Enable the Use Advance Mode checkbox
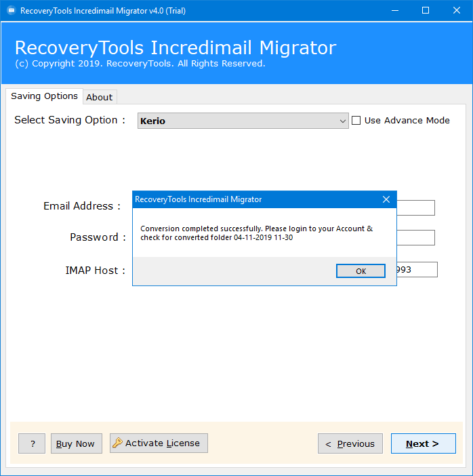 point(356,121)
